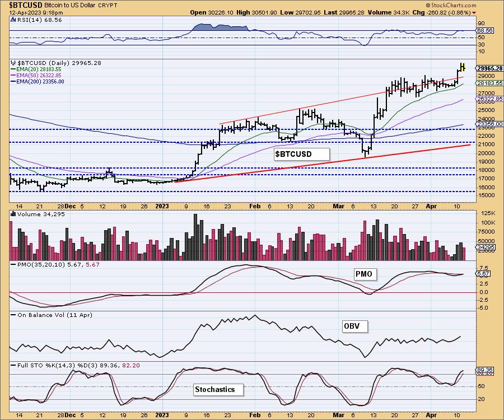Click the 5.67 PMO value tag
This screenshot has height=420, width=504.
click(x=483, y=274)
